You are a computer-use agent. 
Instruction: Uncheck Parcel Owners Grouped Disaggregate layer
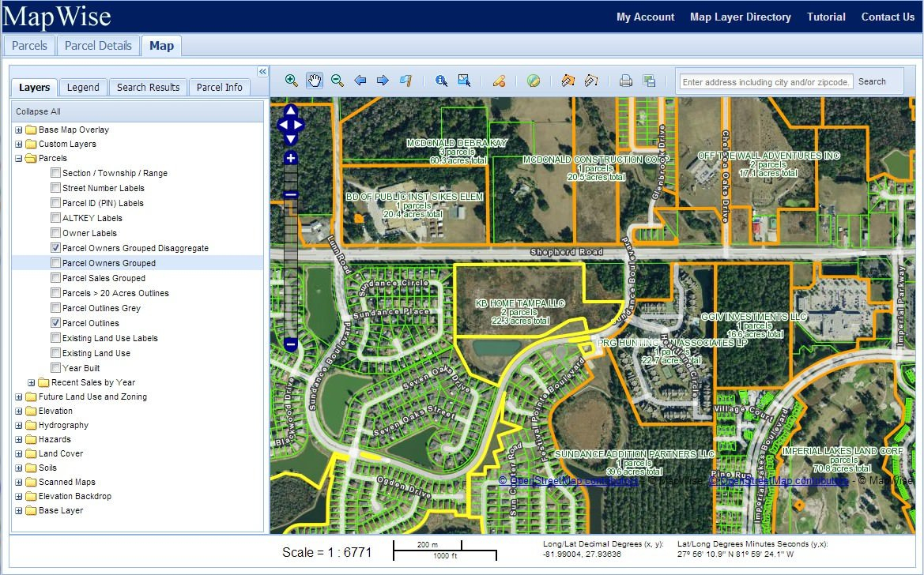[56, 248]
